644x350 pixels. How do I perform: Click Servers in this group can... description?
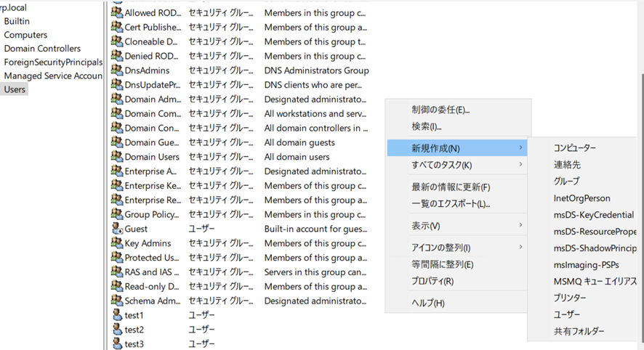coord(315,272)
